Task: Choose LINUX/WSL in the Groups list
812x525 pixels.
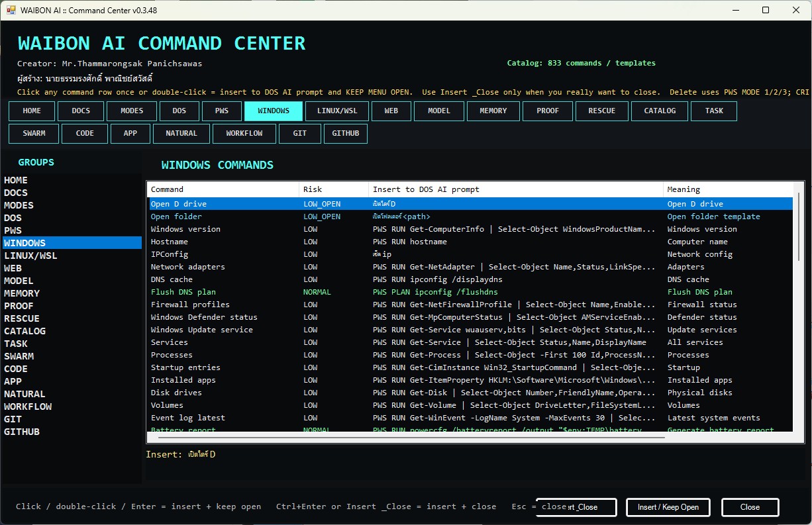Action: 72,256
